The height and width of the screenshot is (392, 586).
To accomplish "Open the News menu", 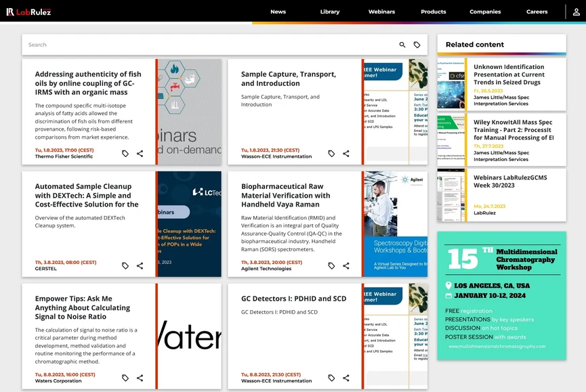I will coord(278,12).
